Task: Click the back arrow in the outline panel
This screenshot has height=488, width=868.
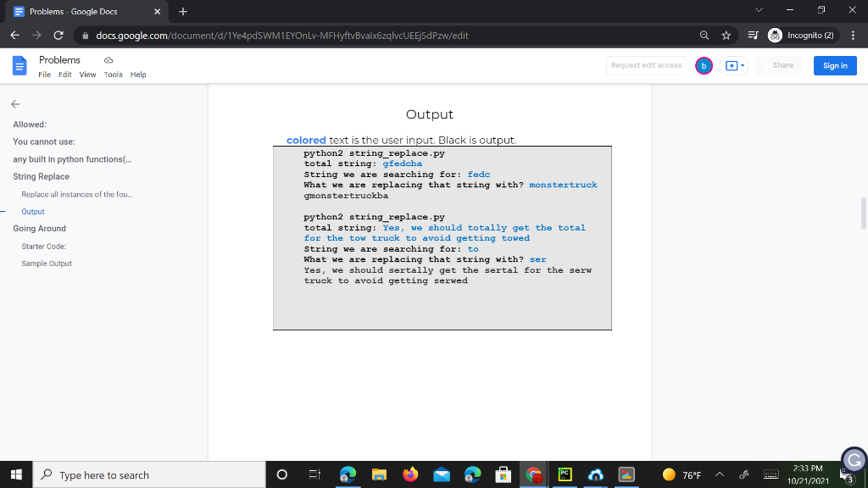Action: pos(15,104)
